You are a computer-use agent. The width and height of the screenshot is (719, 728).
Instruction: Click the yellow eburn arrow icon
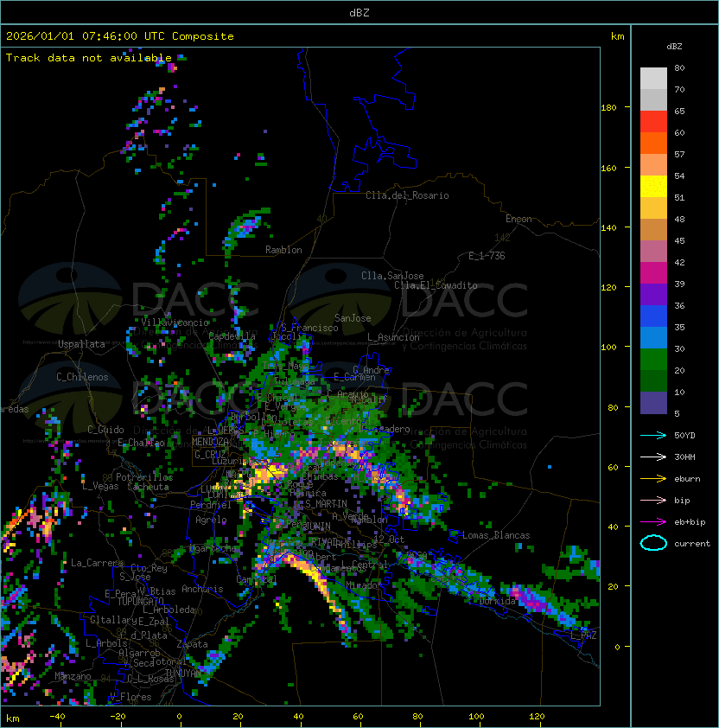click(x=653, y=479)
